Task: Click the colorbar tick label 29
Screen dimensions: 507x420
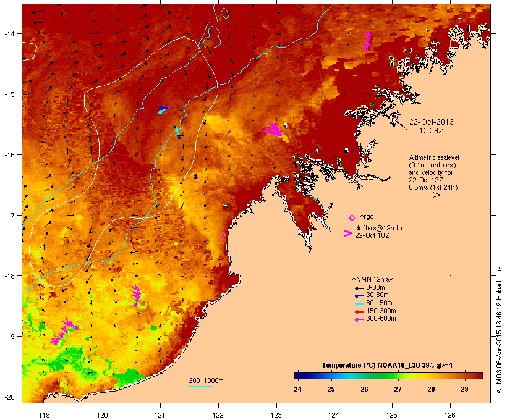Action: click(x=464, y=389)
